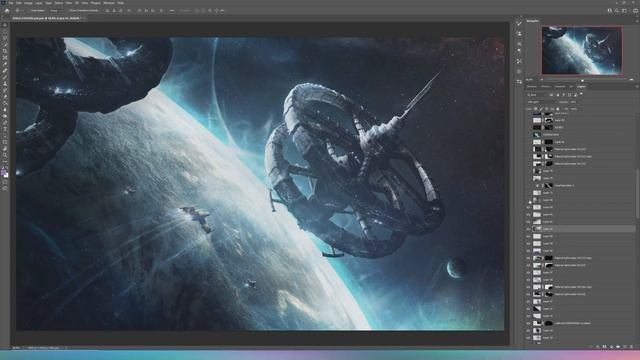Hide the highlighted selected layer's eye
The image size is (640, 360).
click(529, 229)
